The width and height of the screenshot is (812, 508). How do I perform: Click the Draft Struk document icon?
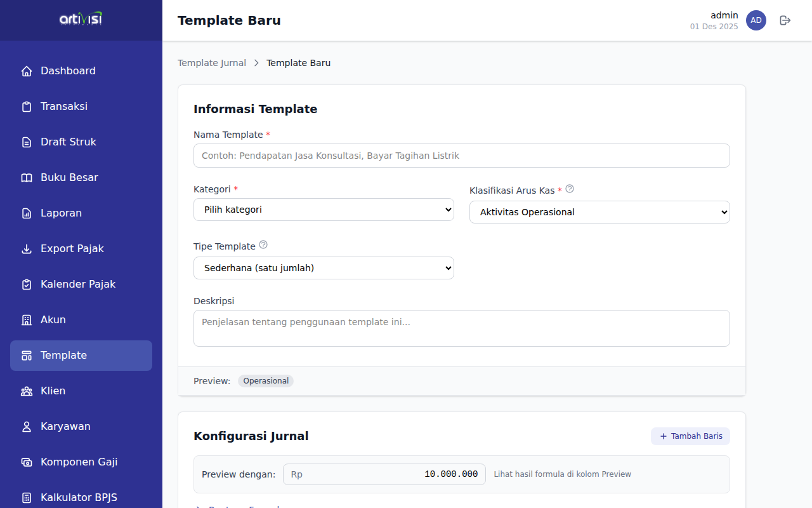coord(27,142)
